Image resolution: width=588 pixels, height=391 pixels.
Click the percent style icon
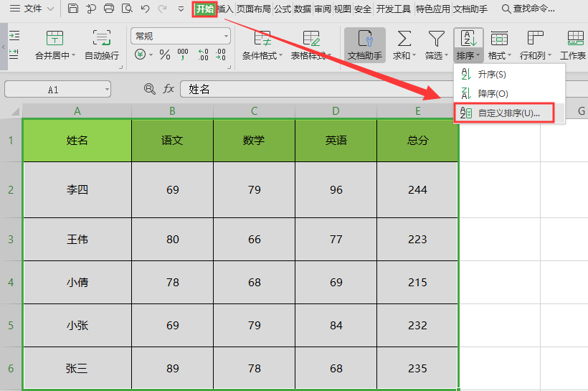pyautogui.click(x=165, y=55)
